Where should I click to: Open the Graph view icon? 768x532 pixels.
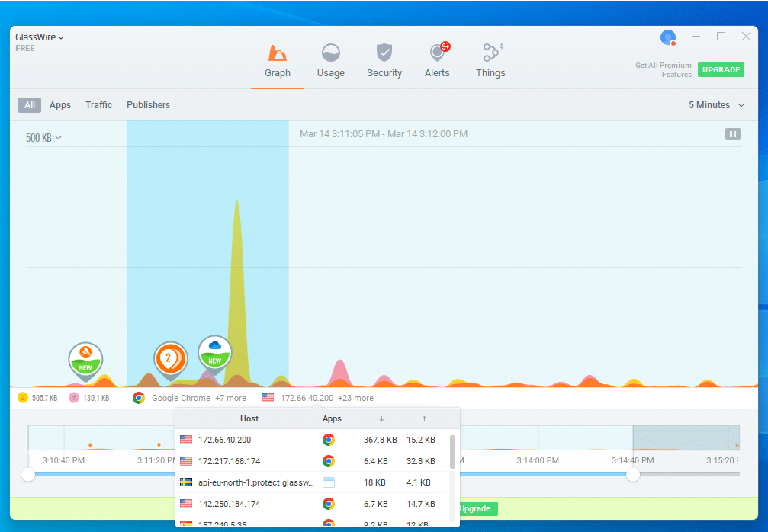coord(277,53)
